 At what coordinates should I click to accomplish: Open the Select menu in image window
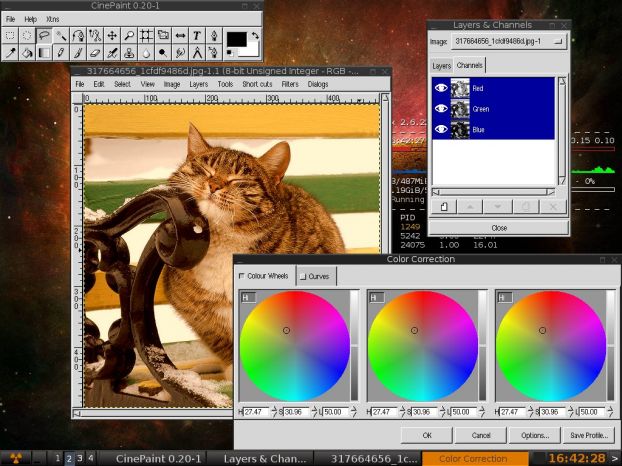coord(122,84)
